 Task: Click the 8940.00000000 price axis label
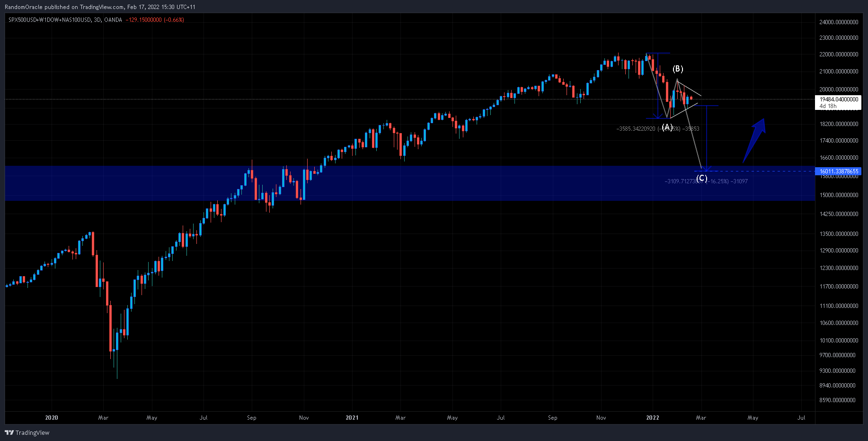point(837,386)
